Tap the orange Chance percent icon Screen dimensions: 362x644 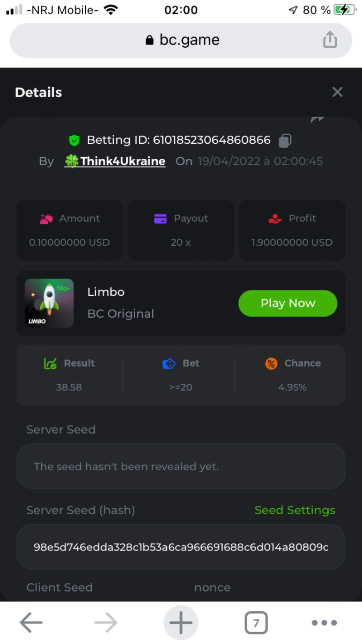coord(271,363)
